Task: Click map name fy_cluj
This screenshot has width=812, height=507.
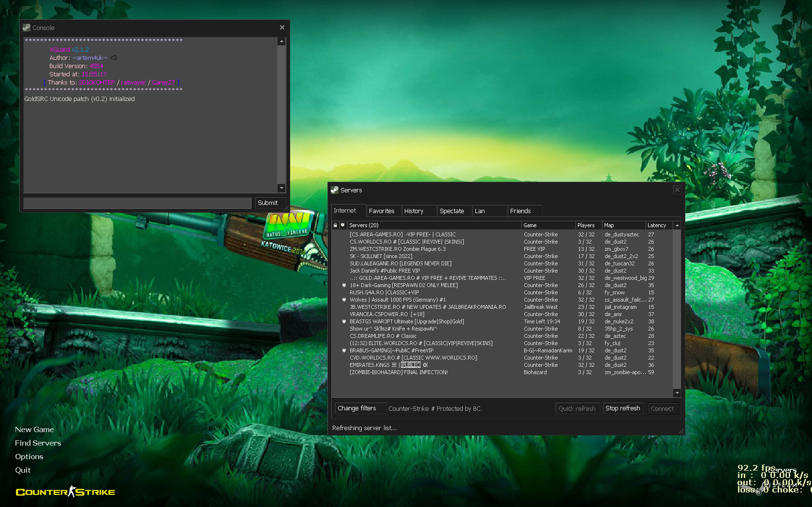Action: tap(612, 343)
